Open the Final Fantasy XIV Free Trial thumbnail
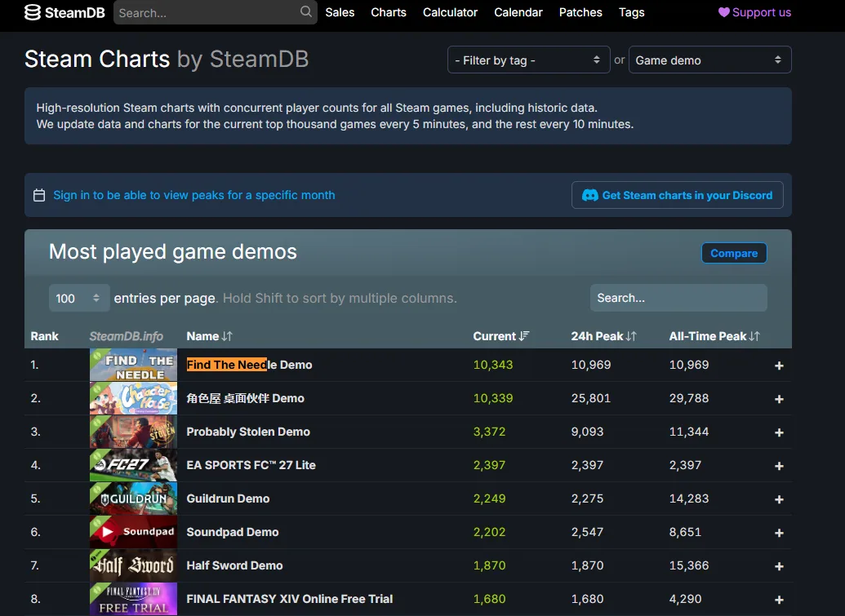Viewport: 845px width, 616px height. (133, 599)
